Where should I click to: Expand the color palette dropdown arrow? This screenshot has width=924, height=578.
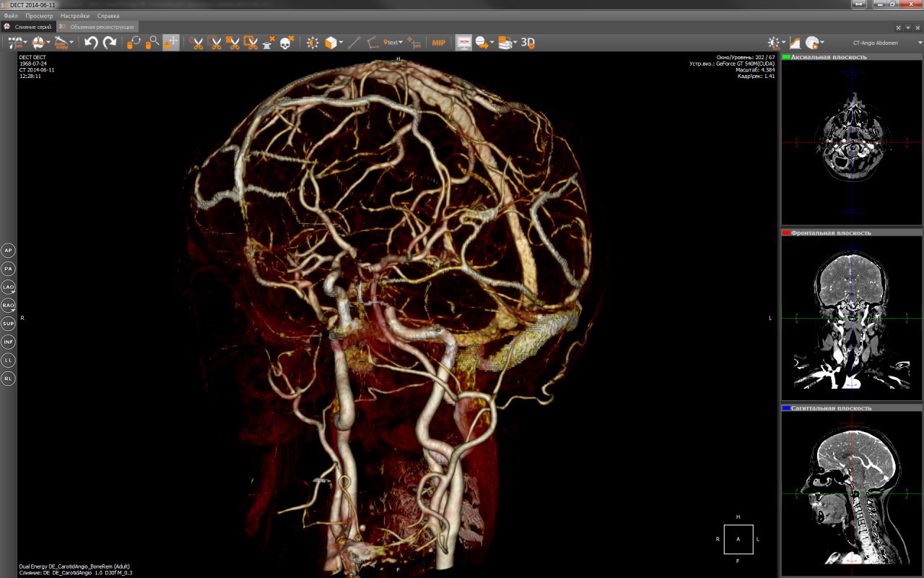[x=824, y=43]
